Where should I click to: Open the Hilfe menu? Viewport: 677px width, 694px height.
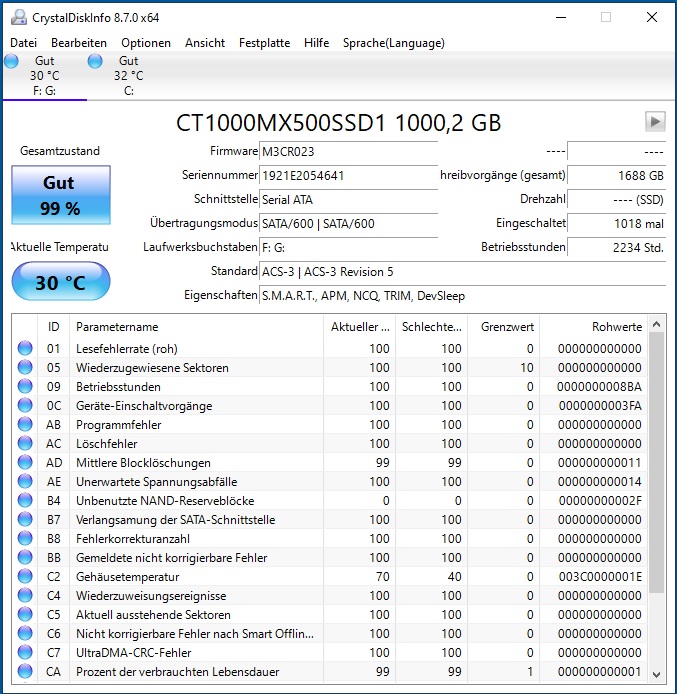click(x=316, y=43)
